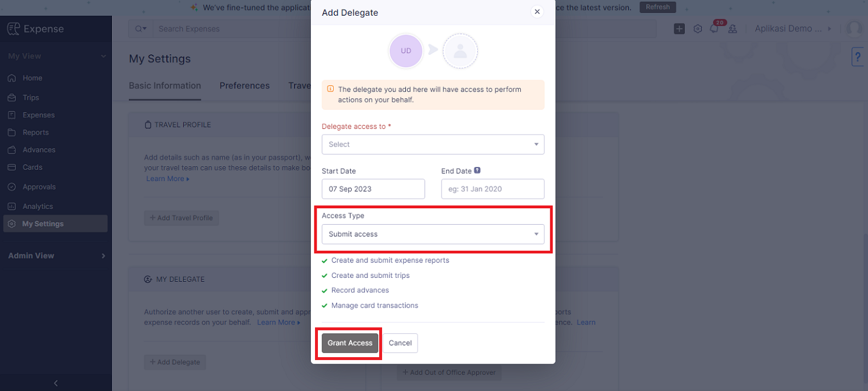
Task: Click the End Date input field
Action: click(x=493, y=189)
